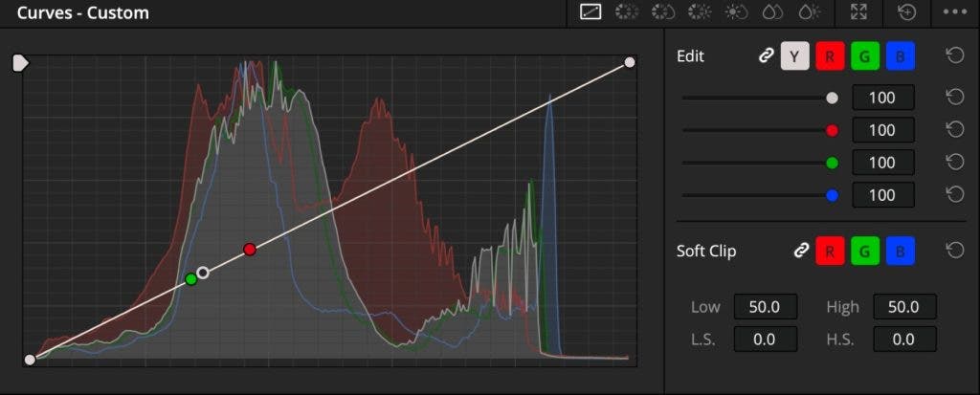Select Soft Clip R channel
This screenshot has height=395, width=980.
(x=830, y=252)
